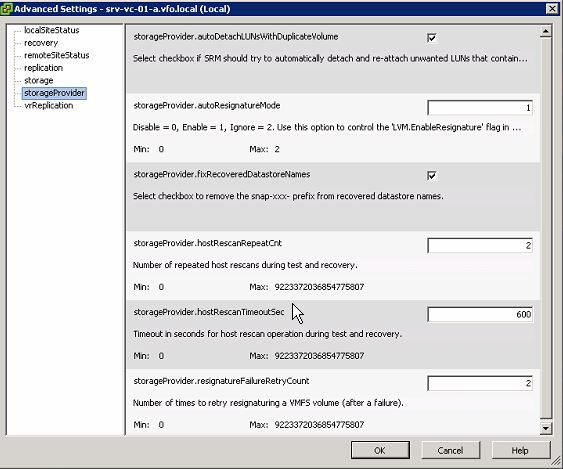This screenshot has height=469, width=563.
Task: Open the vrReplication settings category
Action: pyautogui.click(x=48, y=106)
